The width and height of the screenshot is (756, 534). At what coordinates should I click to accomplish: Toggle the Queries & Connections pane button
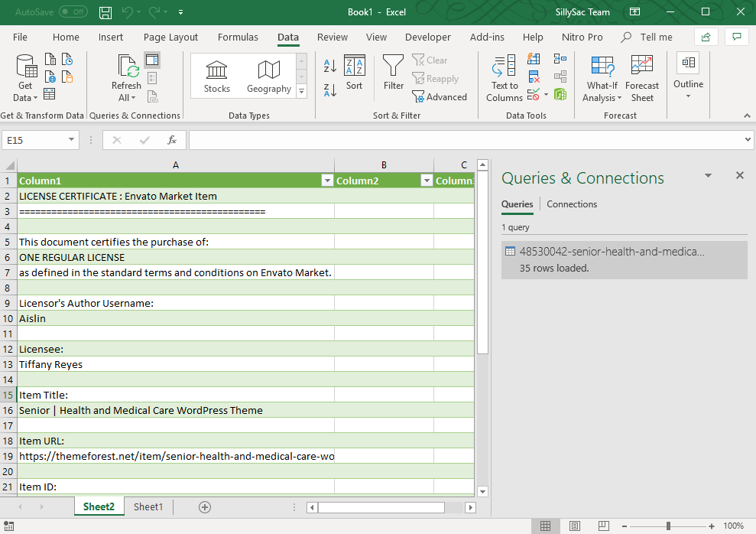(x=152, y=60)
